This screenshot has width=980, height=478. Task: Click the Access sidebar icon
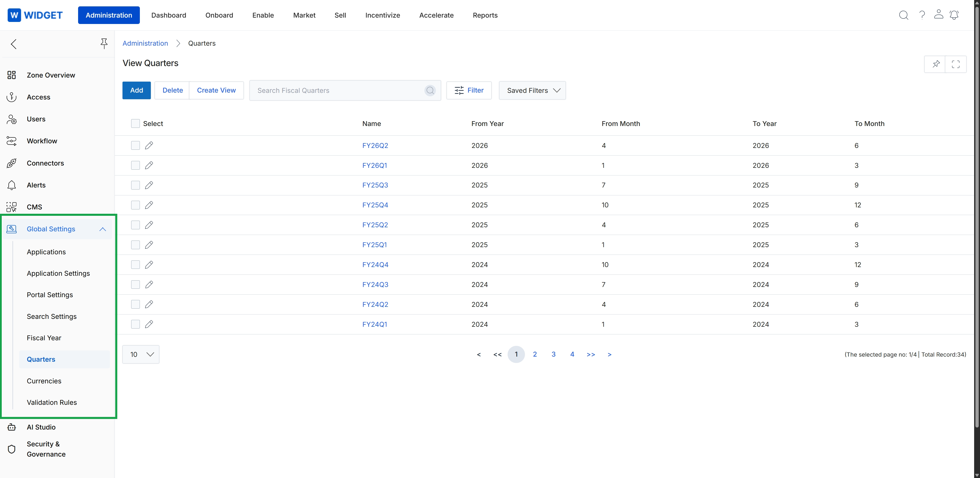pyautogui.click(x=12, y=97)
